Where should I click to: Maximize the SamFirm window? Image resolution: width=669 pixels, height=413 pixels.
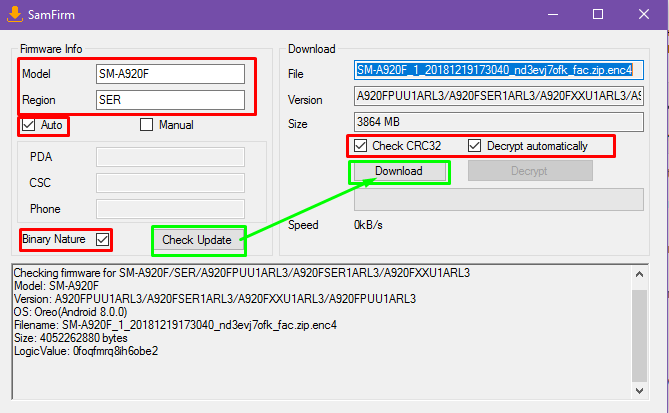(598, 15)
